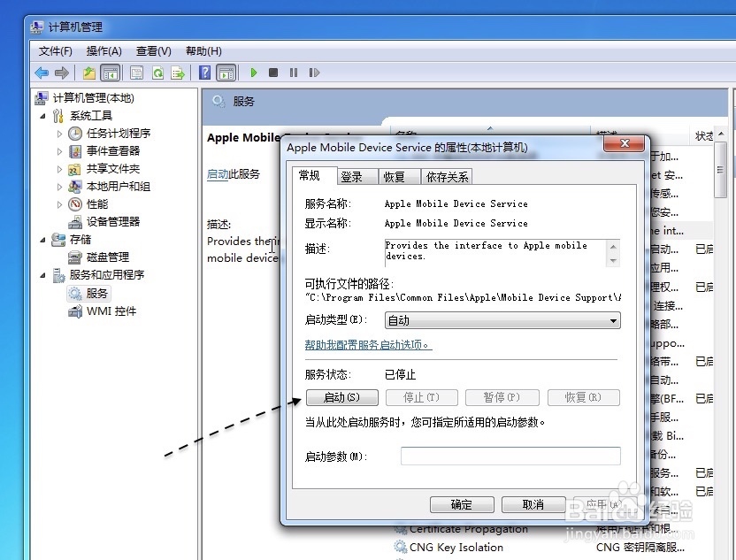Image resolution: width=736 pixels, height=560 pixels.
Task: Click the 启动(S) button to start service
Action: tap(341, 397)
